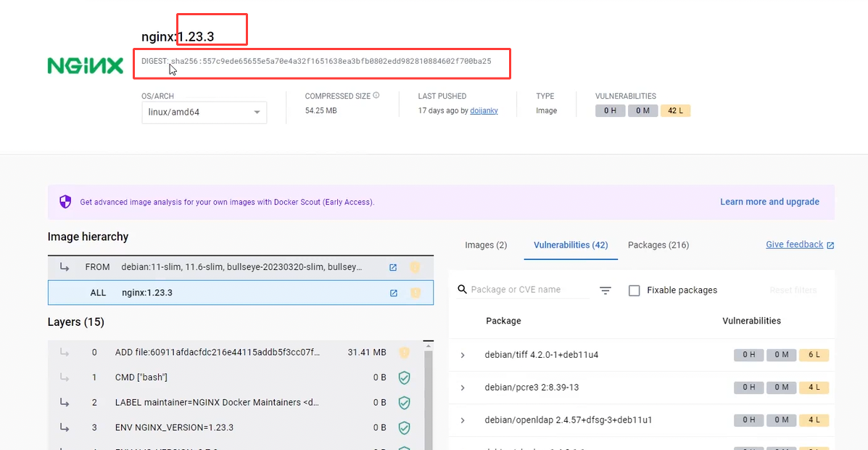Select layer 1 CMD ["bash"] row

[236, 377]
